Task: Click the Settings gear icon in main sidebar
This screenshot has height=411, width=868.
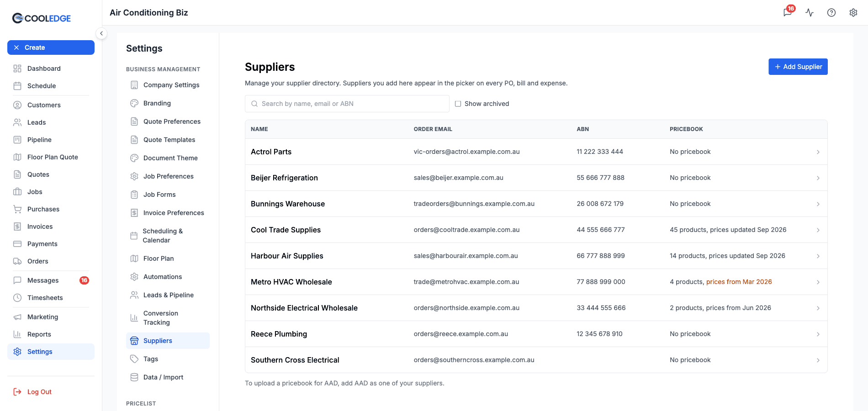Action: (x=17, y=352)
